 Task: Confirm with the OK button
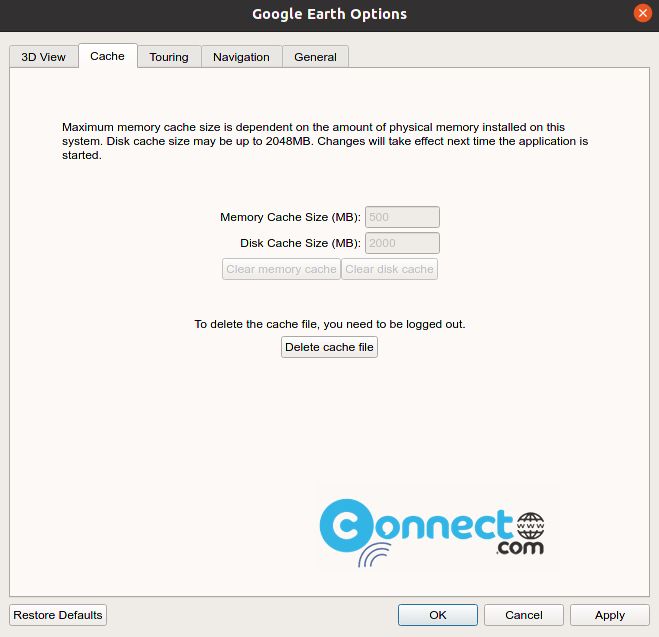(438, 615)
